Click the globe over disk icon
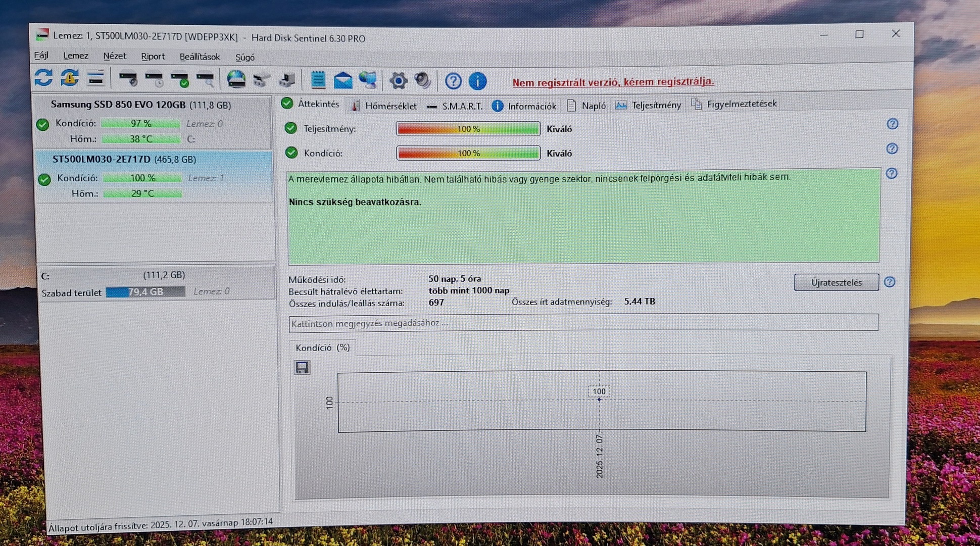 point(236,79)
